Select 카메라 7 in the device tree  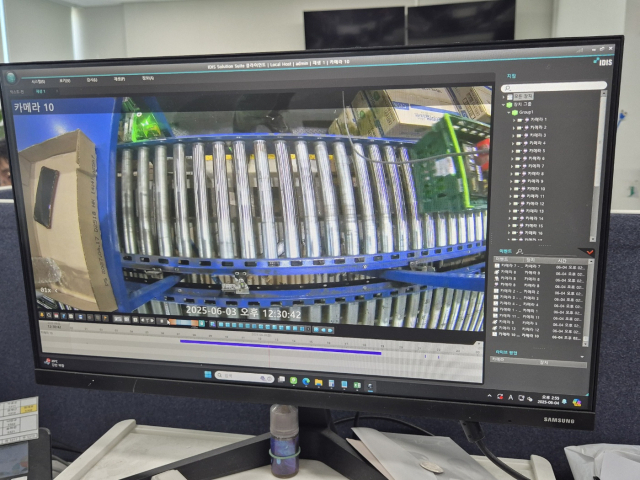tap(536, 166)
